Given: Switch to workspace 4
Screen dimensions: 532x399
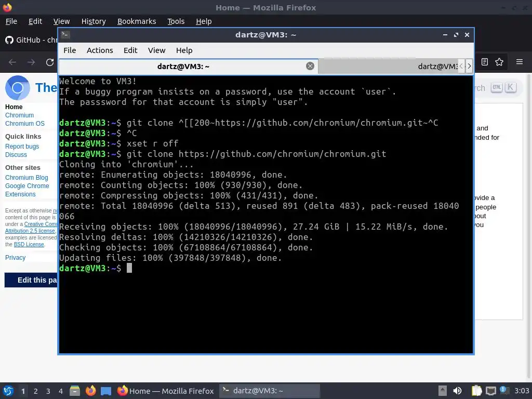Looking at the screenshot, I should pos(61,391).
